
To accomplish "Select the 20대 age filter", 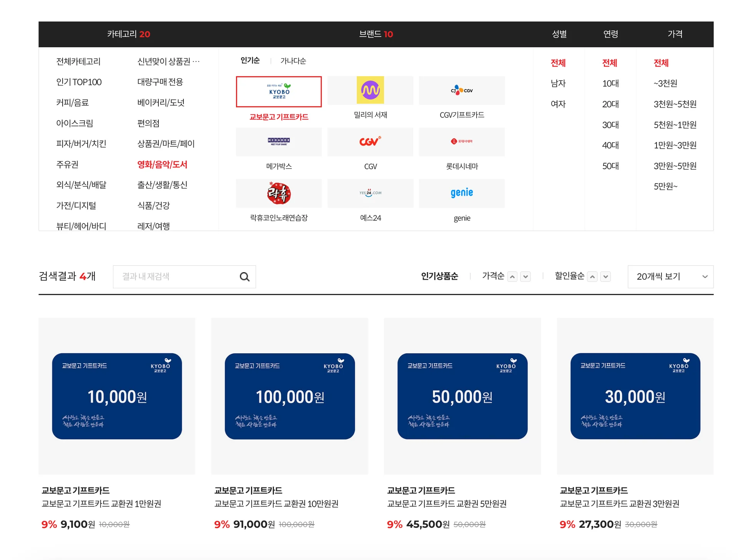I will pos(610,104).
